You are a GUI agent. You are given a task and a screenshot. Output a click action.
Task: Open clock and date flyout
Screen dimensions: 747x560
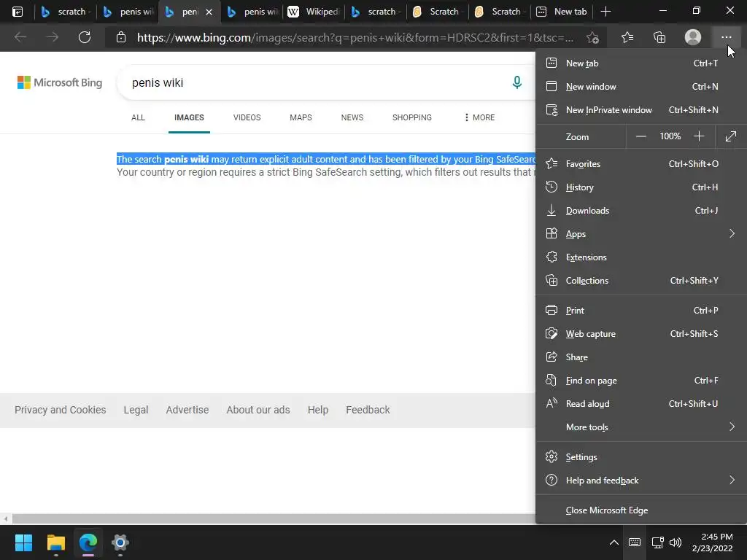click(712, 542)
